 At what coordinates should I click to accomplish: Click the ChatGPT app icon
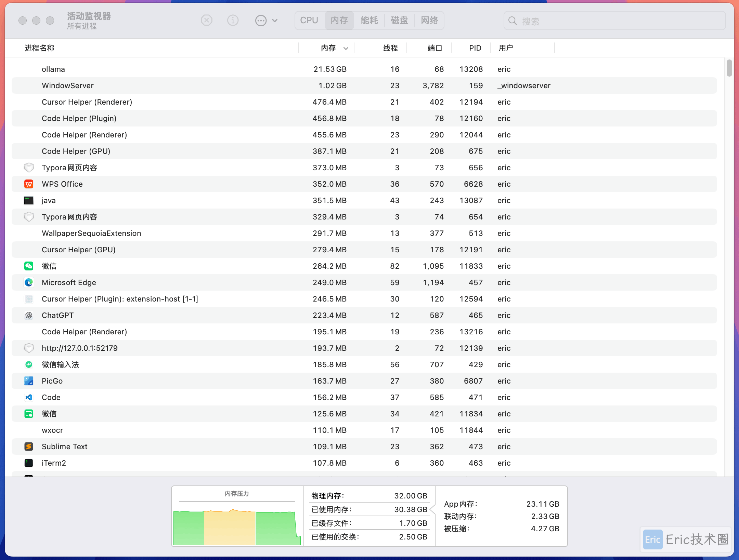coord(29,315)
